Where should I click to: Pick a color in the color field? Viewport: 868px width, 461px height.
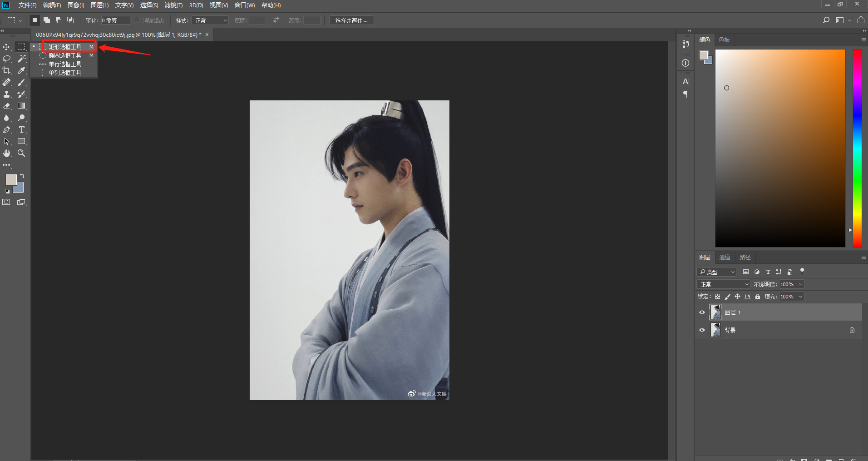(780, 148)
